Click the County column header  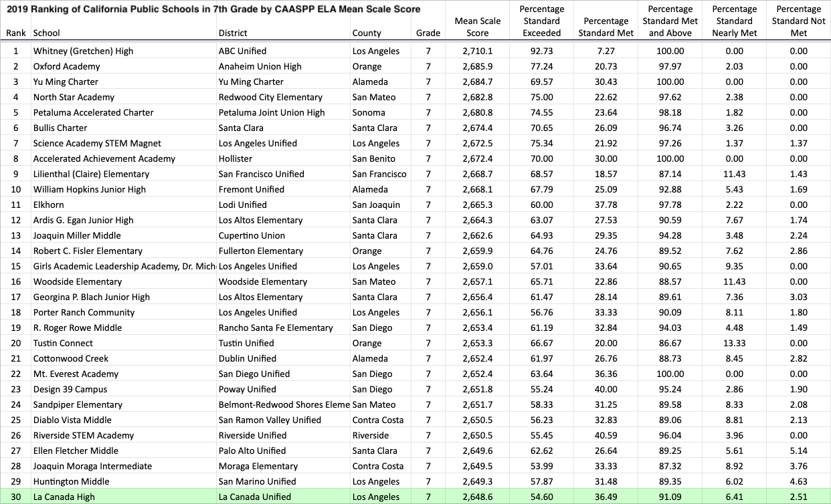tap(367, 33)
